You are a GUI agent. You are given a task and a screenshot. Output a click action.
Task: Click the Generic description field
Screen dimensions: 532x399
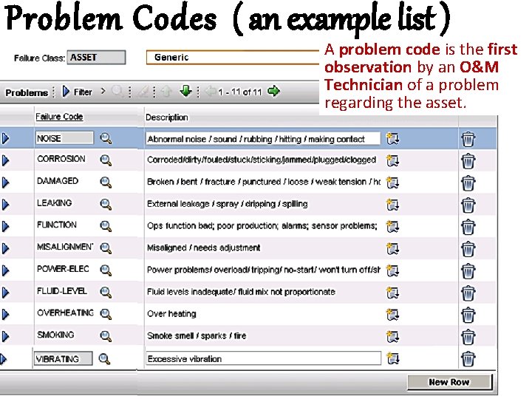(233, 58)
